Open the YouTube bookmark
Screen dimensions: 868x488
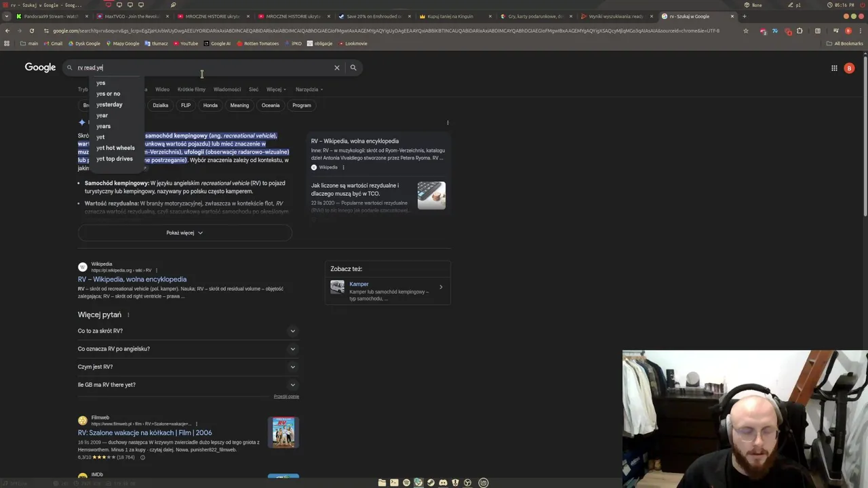point(186,43)
